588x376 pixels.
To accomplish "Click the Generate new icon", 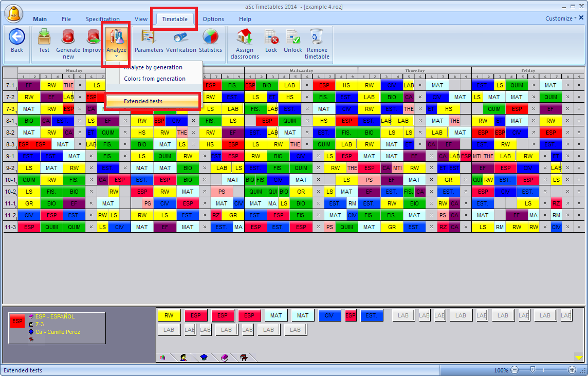I will point(68,37).
